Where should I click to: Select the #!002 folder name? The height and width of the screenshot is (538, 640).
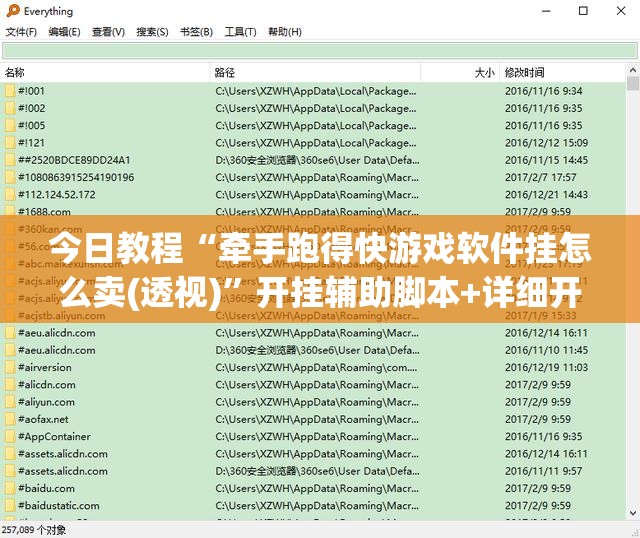tap(31, 108)
